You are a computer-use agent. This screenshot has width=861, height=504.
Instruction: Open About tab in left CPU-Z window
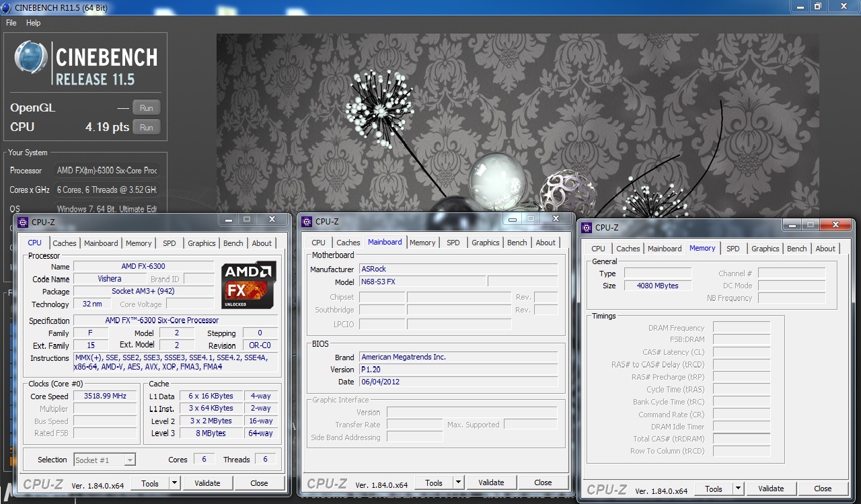point(262,243)
